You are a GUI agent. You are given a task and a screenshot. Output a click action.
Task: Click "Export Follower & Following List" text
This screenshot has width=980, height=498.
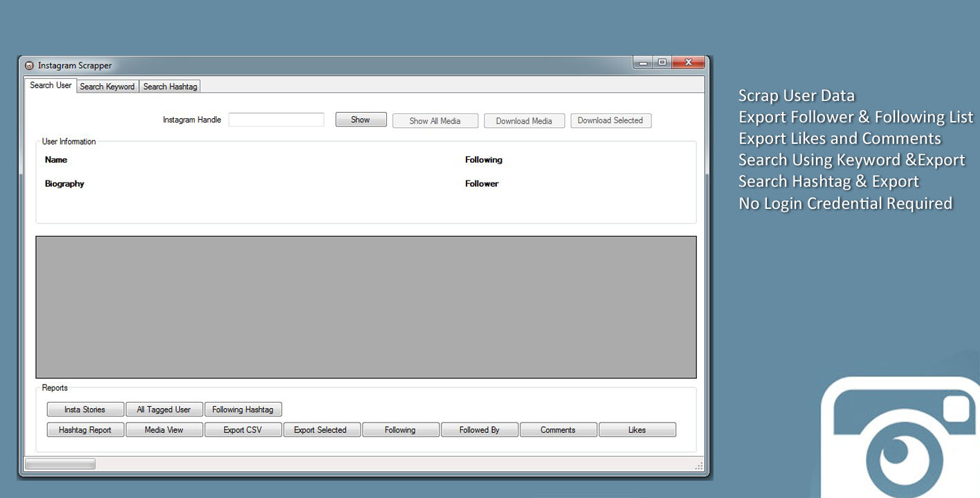[856, 117]
